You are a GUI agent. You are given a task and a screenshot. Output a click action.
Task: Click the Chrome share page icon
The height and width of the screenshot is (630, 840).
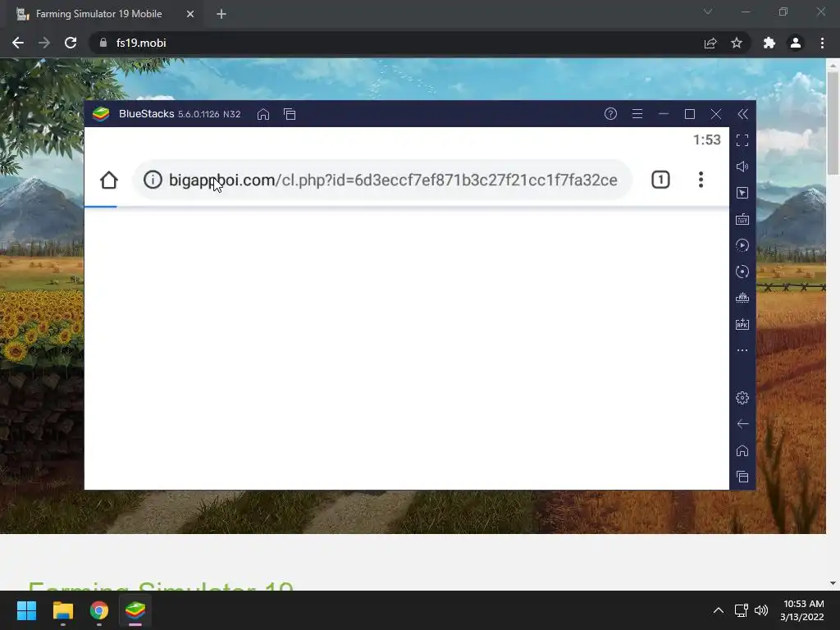[710, 43]
